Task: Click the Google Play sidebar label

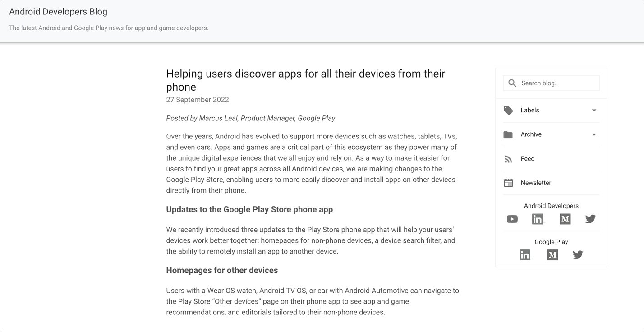Action: (x=551, y=242)
